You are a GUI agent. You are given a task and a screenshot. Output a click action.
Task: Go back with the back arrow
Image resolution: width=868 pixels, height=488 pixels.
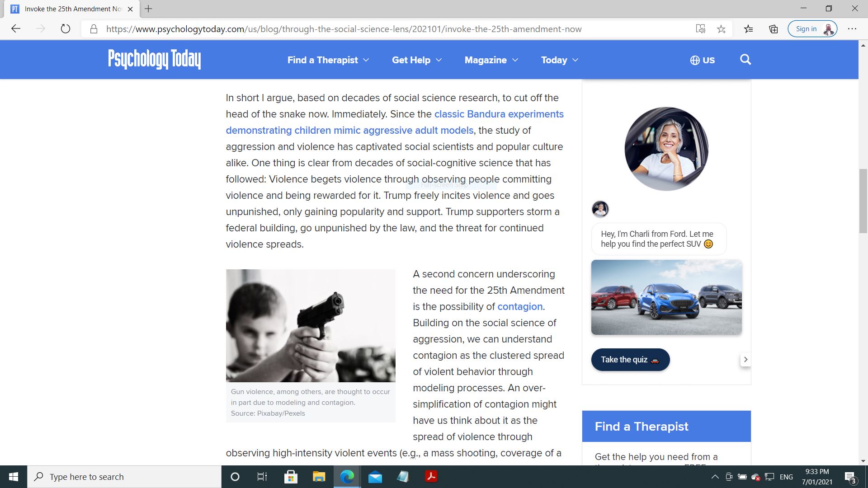(x=16, y=29)
